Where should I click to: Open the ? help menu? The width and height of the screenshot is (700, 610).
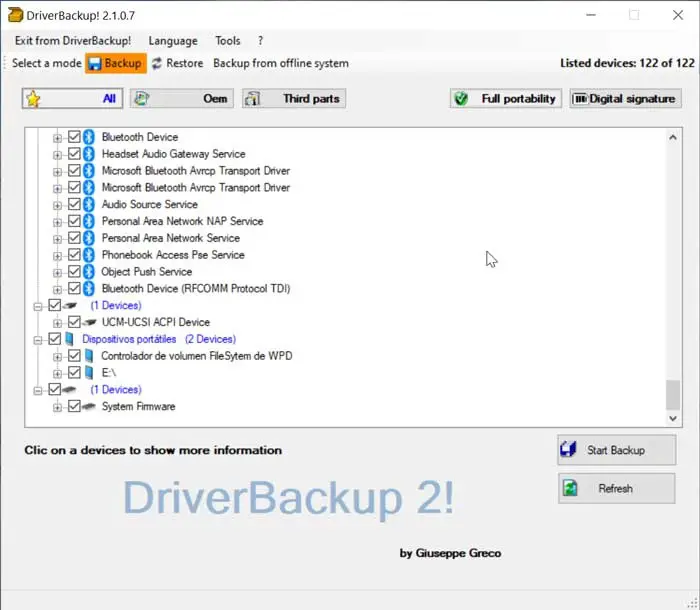(x=260, y=41)
